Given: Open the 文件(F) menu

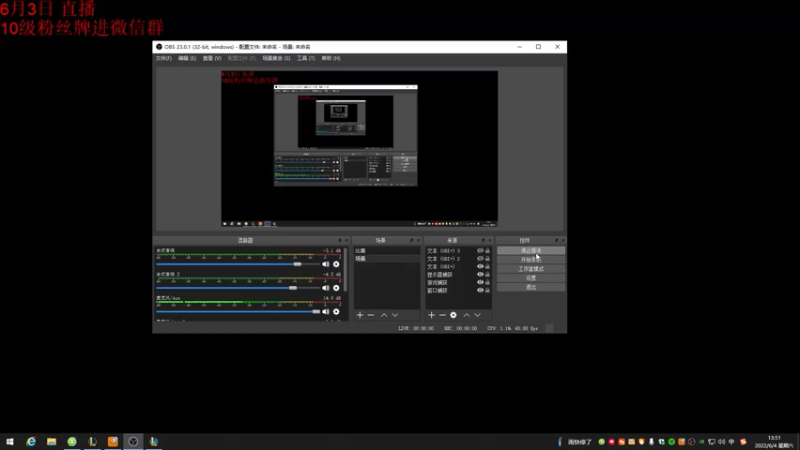Looking at the screenshot, I should (163, 58).
